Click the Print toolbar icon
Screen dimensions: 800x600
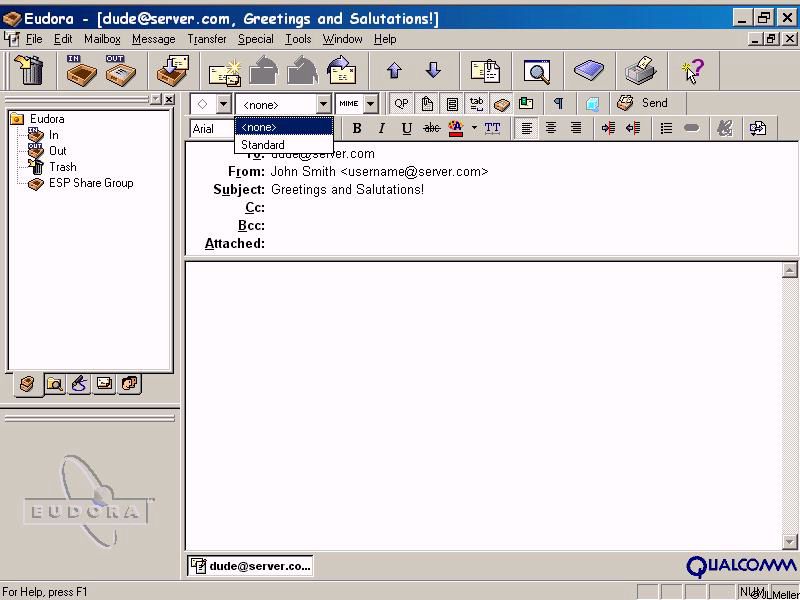(641, 70)
